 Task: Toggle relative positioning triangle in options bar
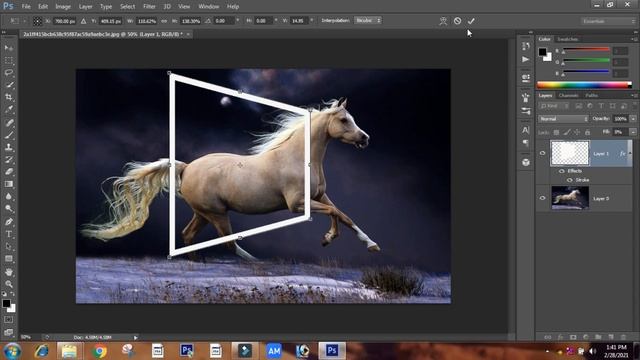(x=83, y=21)
